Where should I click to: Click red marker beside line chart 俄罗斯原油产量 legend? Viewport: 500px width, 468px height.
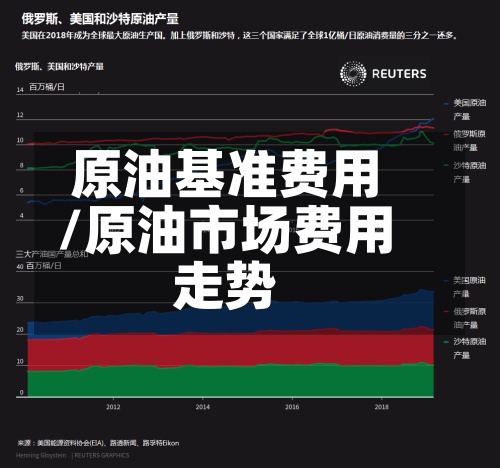[446, 135]
